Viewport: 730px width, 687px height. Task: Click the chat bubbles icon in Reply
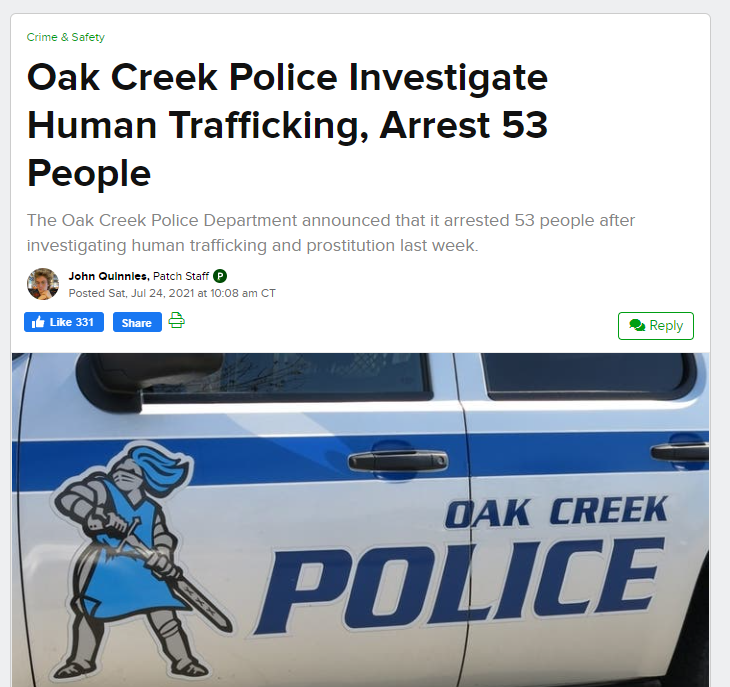click(x=637, y=325)
